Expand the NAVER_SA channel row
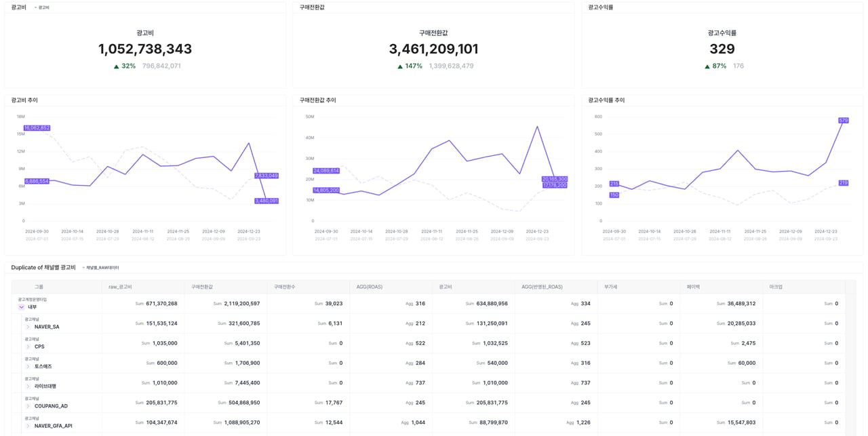This screenshot has height=436, width=868. point(28,327)
